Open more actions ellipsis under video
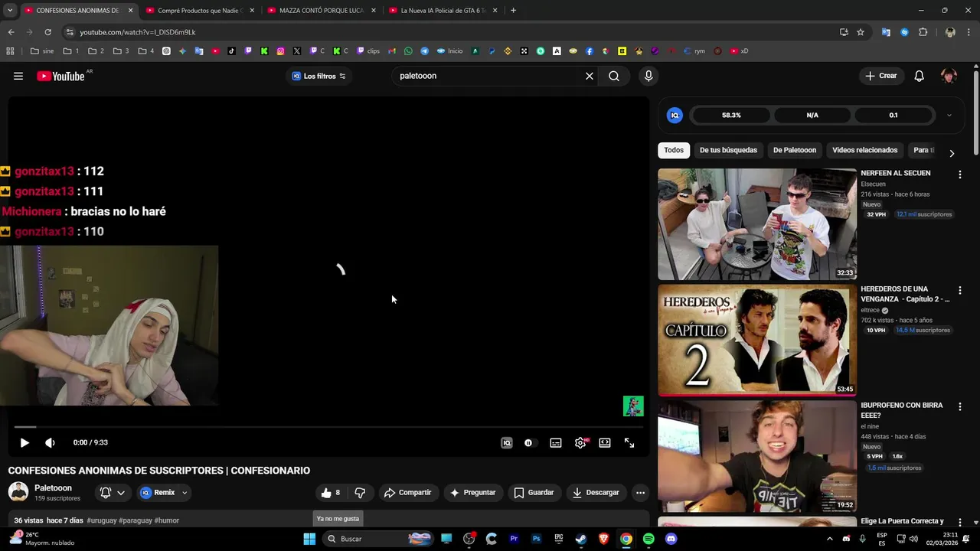This screenshot has width=980, height=551. point(641,493)
